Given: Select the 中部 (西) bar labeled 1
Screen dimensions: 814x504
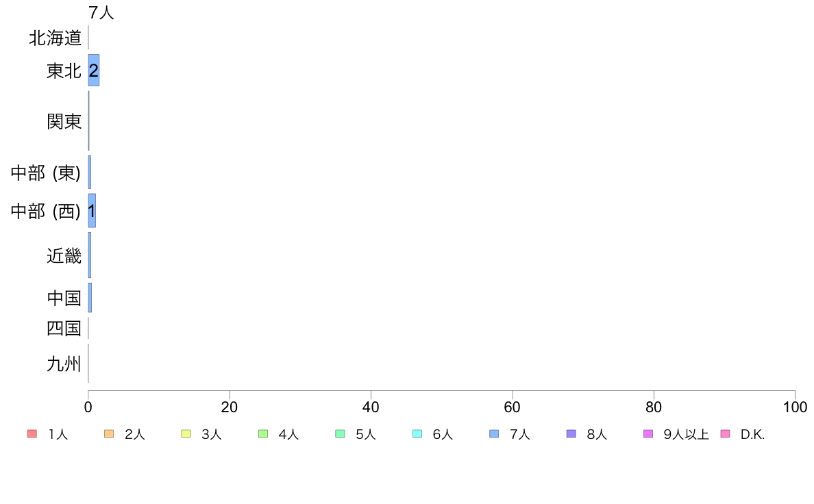Looking at the screenshot, I should pos(92,211).
